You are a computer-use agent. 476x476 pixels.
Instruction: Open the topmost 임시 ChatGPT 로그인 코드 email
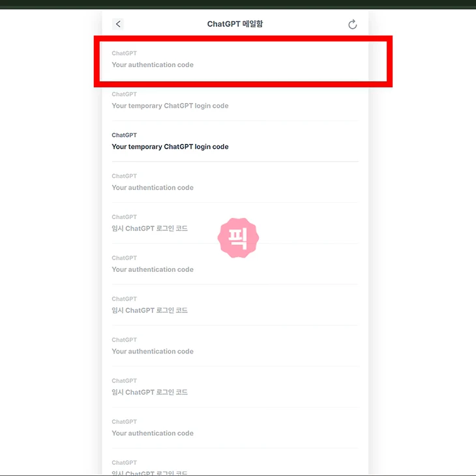[x=235, y=223]
